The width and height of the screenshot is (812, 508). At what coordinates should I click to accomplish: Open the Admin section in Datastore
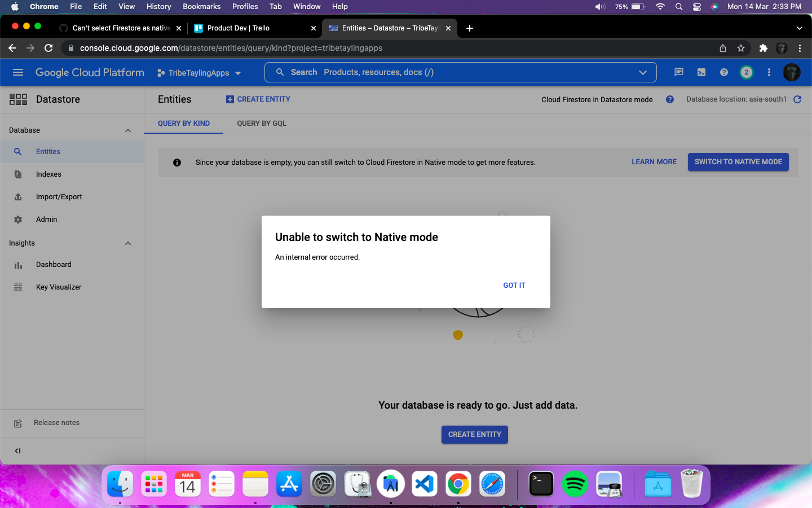pyautogui.click(x=46, y=219)
